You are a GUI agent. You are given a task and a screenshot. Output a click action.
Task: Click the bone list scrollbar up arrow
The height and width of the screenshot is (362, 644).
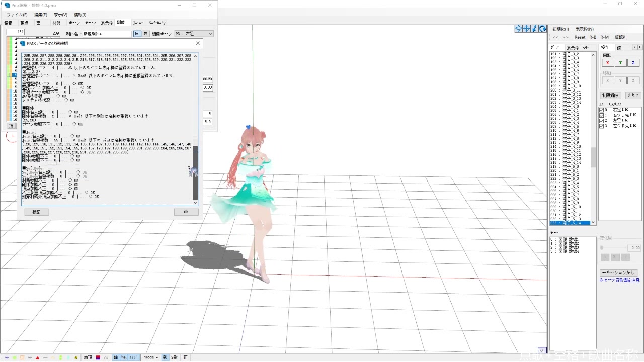(594, 54)
